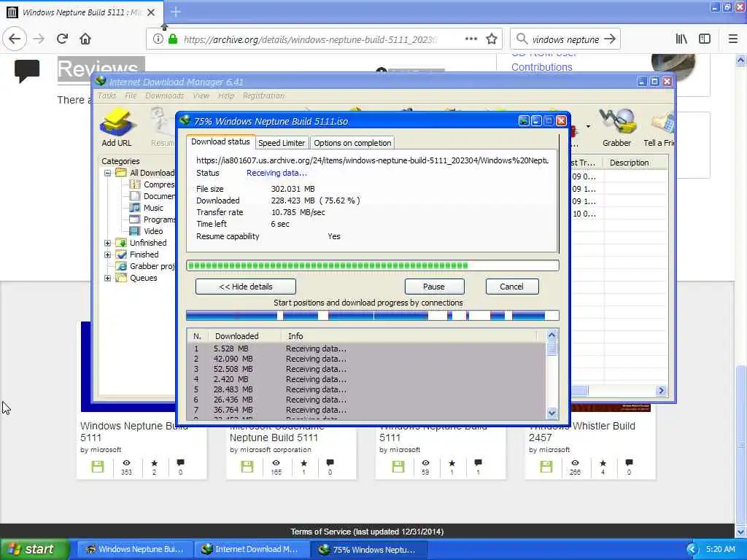Reload the archive.org page
Viewport: 747px width, 560px height.
pyautogui.click(x=62, y=39)
